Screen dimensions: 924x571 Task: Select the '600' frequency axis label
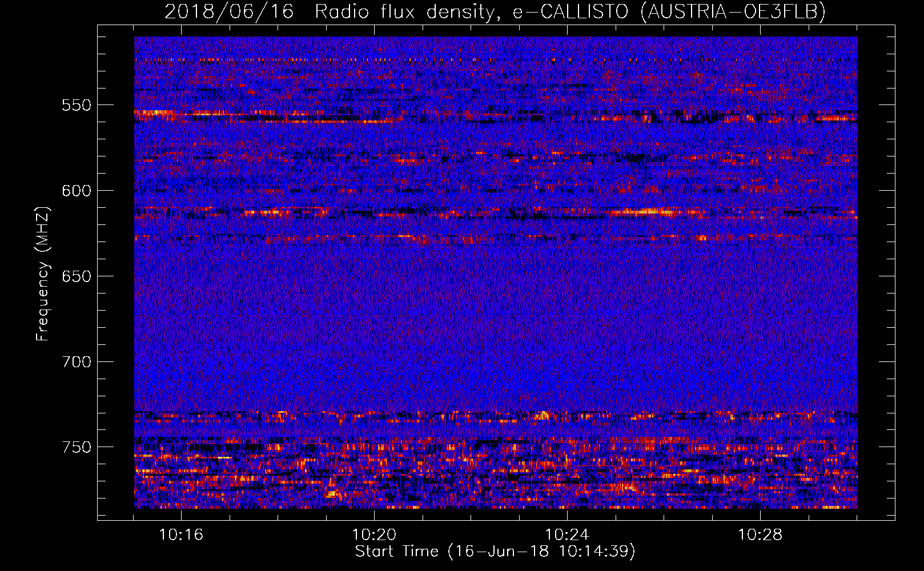(77, 191)
